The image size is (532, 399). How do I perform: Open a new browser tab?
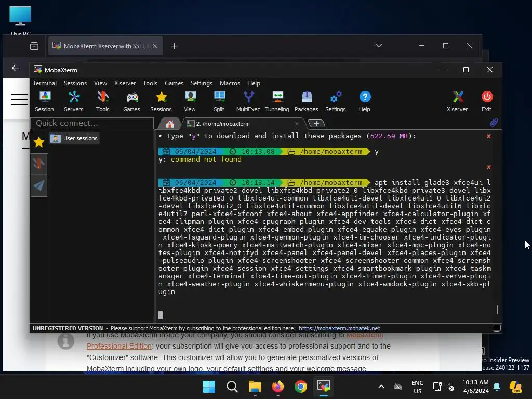pyautogui.click(x=175, y=46)
